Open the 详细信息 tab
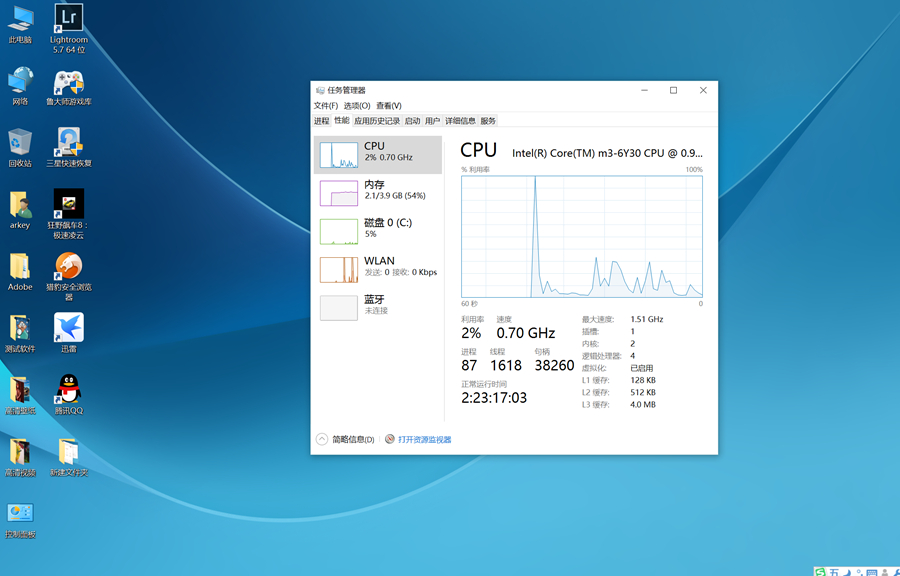This screenshot has width=900, height=576. pos(460,120)
